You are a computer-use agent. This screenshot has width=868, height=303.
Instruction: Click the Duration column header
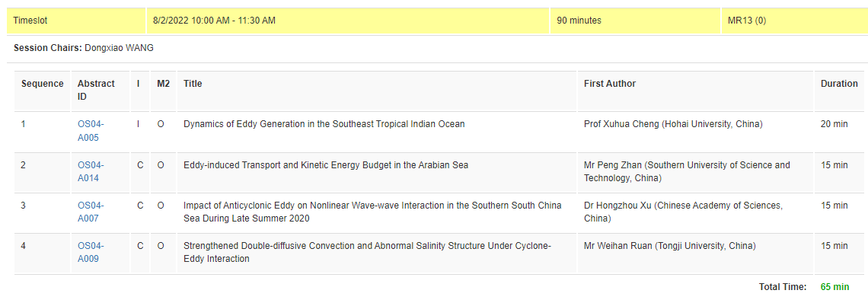[839, 84]
